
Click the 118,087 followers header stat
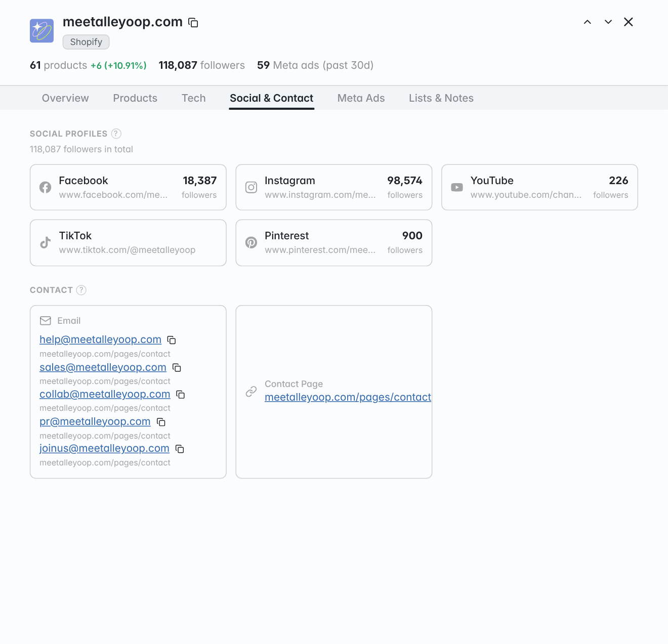pos(201,65)
